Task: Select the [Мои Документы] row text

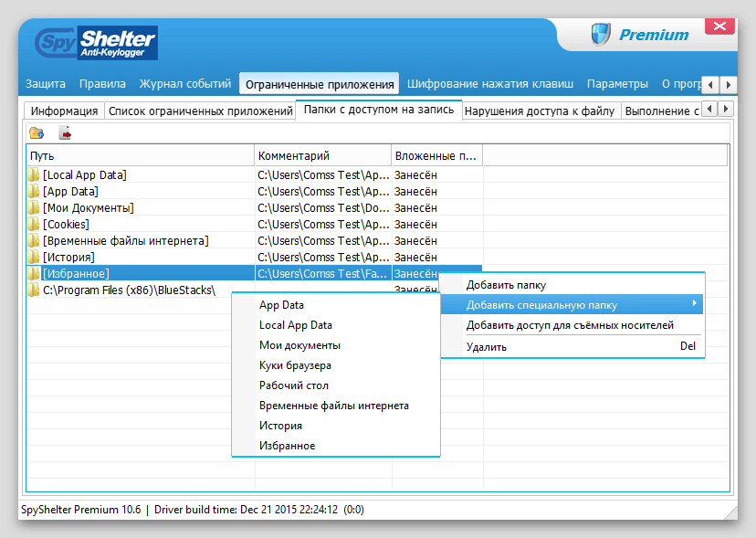Action: 89,207
